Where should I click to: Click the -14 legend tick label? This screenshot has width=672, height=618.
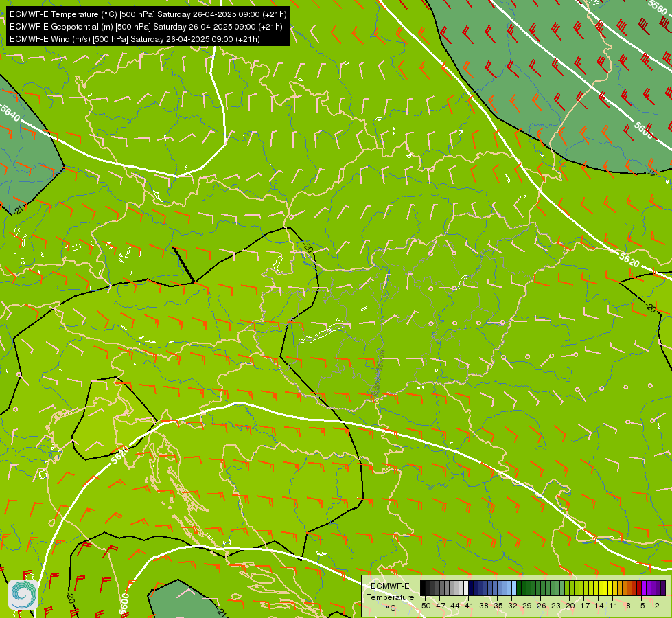(598, 606)
